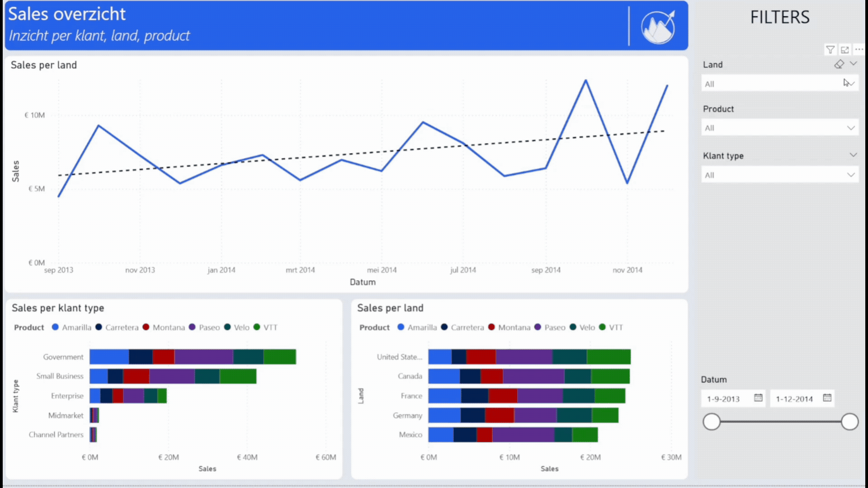The width and height of the screenshot is (868, 488).
Task: Select the Government bar's Paseo segment
Action: [x=203, y=357]
